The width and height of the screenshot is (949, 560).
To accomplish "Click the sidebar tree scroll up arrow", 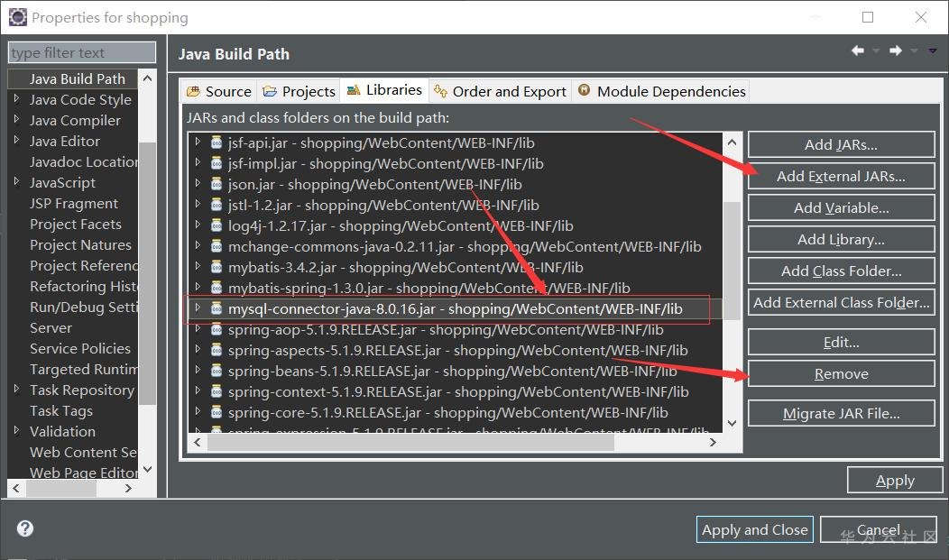I will tap(147, 78).
